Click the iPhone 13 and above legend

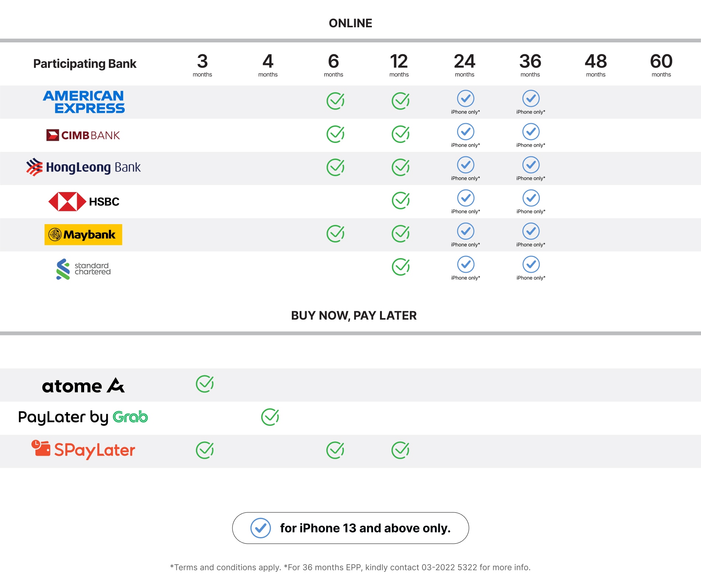click(350, 528)
